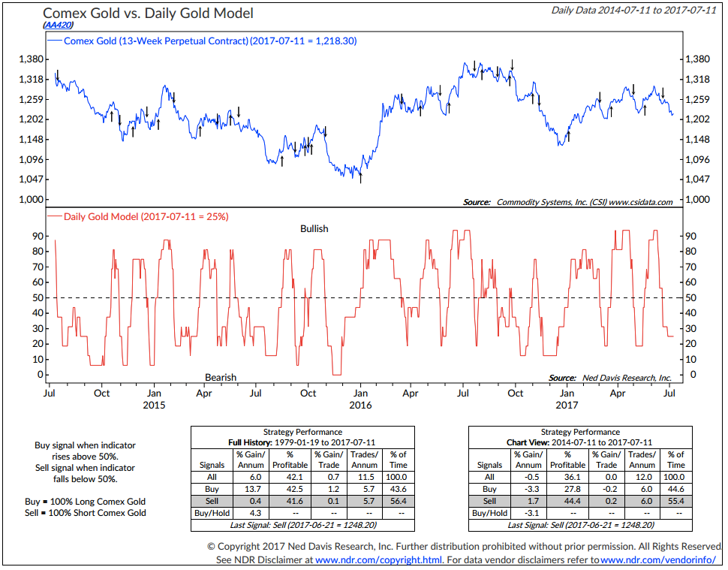Click the 2017 year label on the x-axis

point(566,405)
